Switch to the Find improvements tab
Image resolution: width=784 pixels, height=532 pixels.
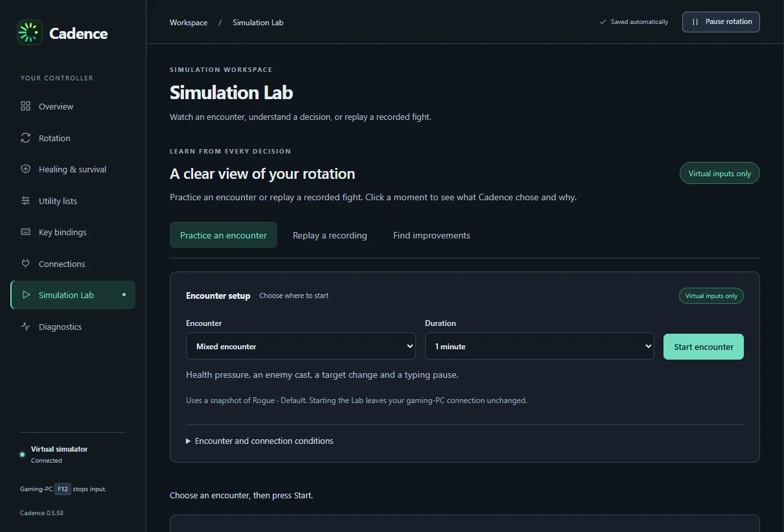coord(432,235)
